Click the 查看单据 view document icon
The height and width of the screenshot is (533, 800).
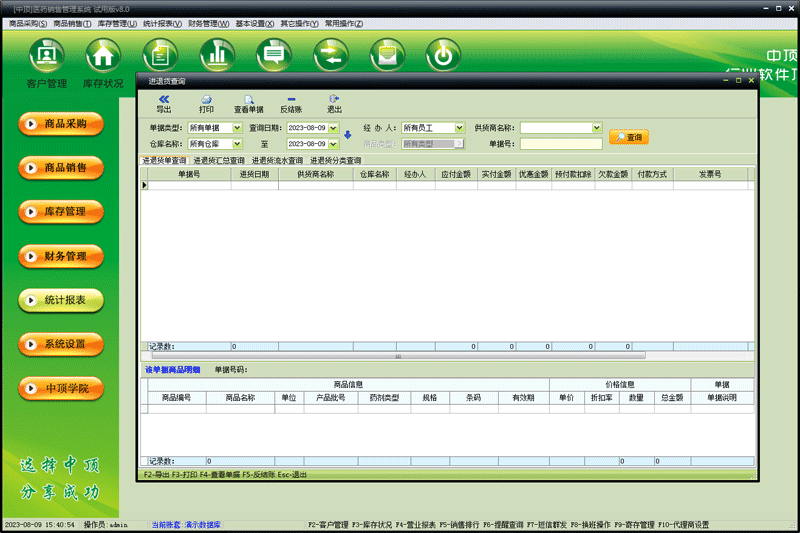point(248,104)
